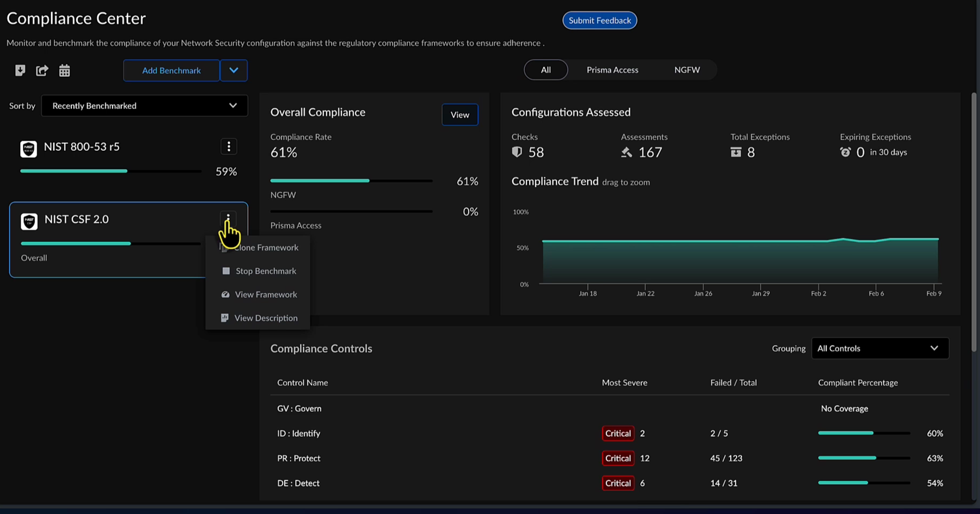
Task: Click the share/export icon
Action: coord(42,70)
